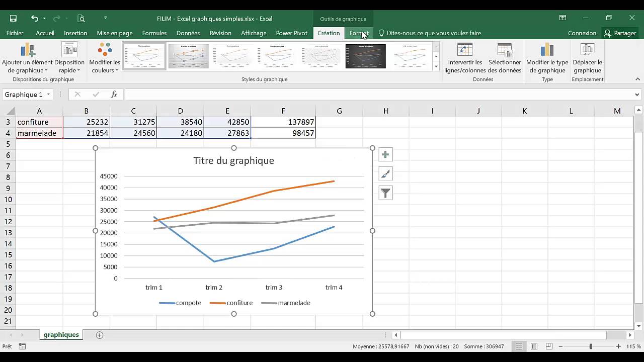Select the marmelade legend entry
Screen dimensions: 644x362
tap(286, 303)
